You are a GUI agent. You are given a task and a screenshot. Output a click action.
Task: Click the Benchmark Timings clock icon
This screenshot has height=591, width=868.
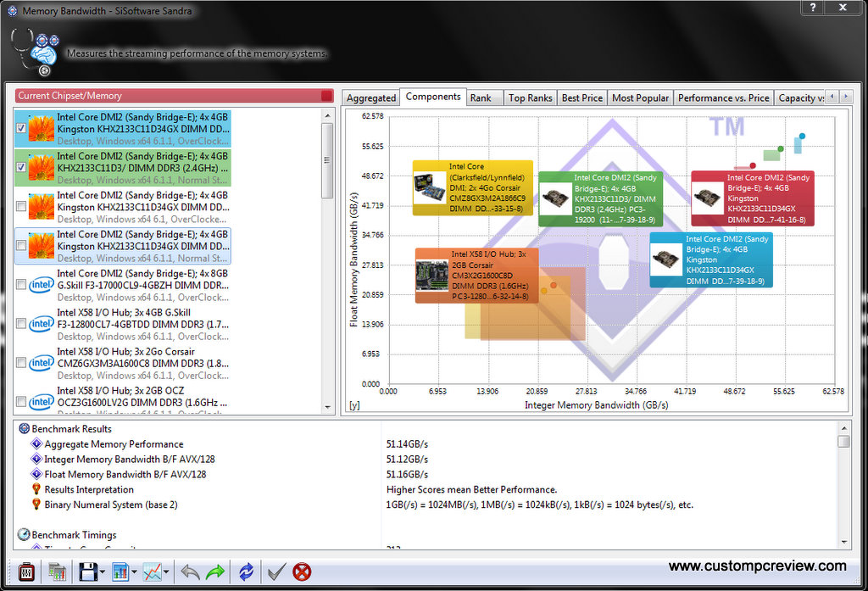24,534
